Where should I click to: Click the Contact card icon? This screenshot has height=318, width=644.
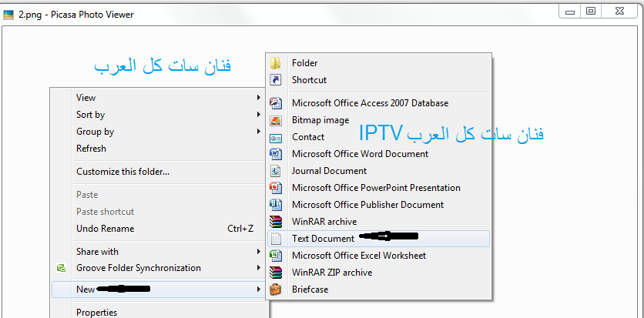tap(276, 138)
